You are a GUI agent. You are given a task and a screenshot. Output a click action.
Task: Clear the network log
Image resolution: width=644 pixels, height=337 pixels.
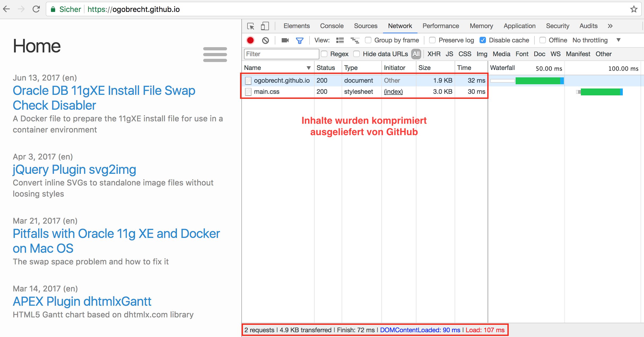[266, 40]
